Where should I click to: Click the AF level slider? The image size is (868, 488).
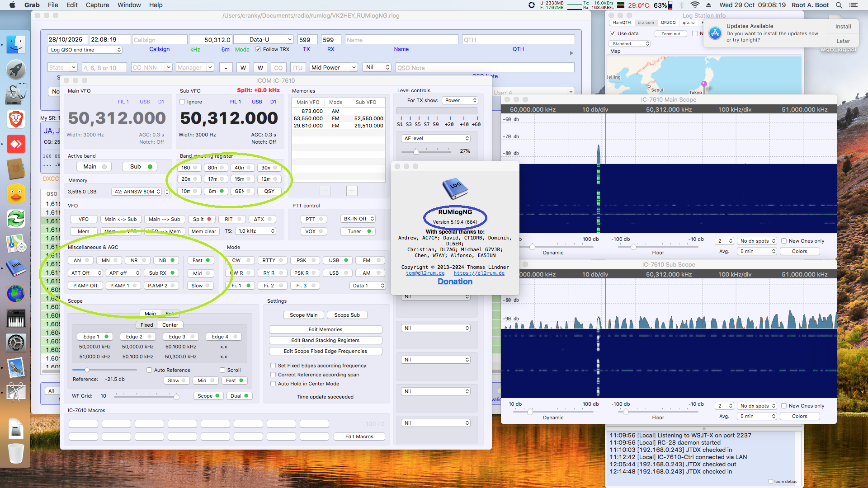416,151
